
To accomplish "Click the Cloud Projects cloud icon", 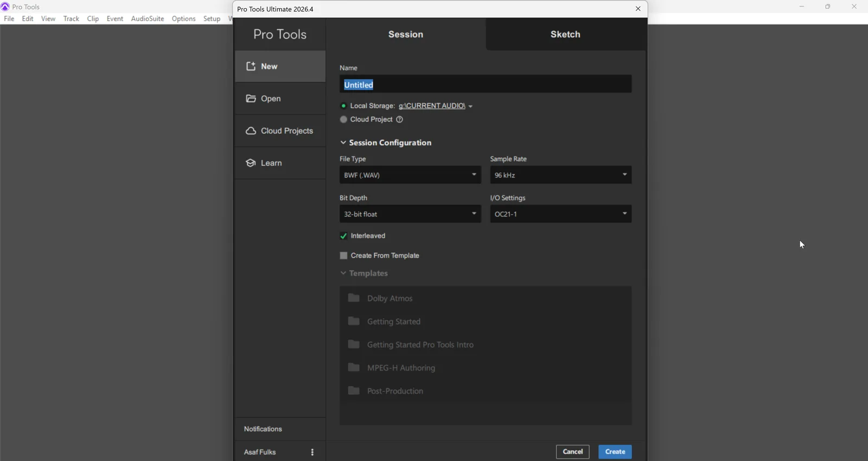I will point(251,131).
